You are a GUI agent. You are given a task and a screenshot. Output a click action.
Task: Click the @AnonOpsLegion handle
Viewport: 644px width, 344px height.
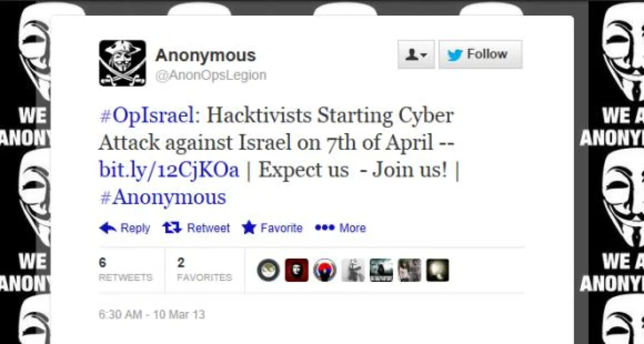[210, 75]
